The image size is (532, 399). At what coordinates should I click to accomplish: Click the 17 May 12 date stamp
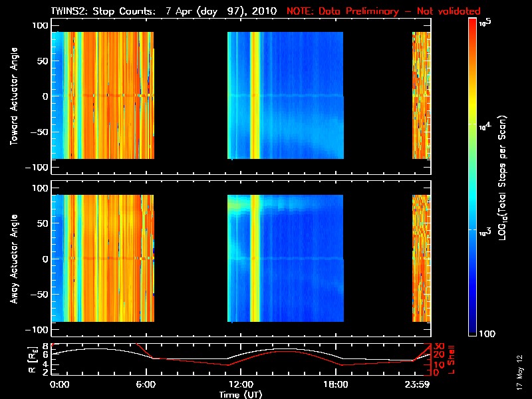pos(519,372)
